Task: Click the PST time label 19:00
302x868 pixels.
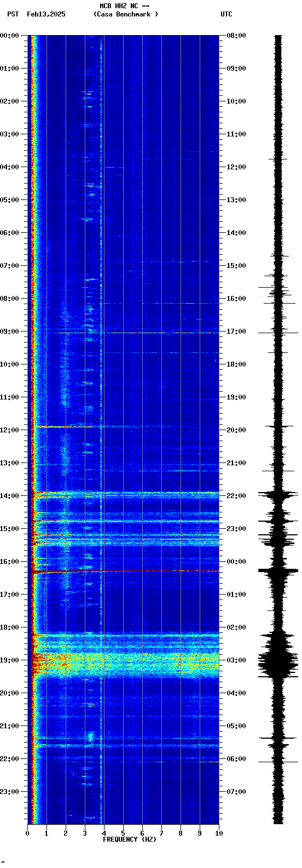Action: [9, 660]
